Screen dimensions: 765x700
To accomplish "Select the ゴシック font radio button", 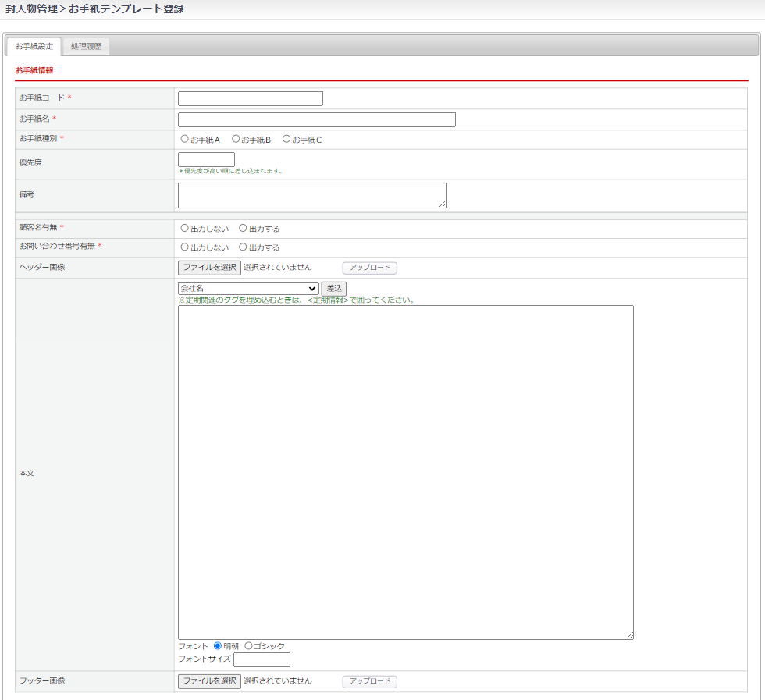I will (249, 646).
